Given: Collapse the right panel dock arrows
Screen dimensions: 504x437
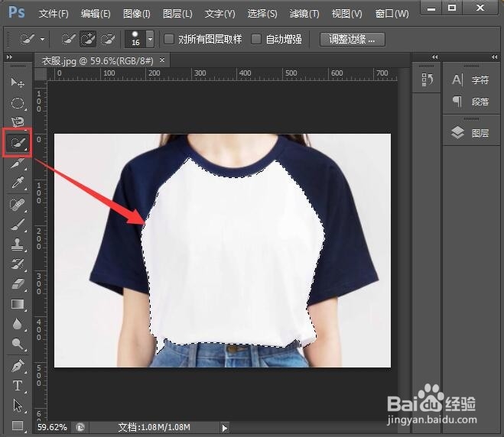Looking at the screenshot, I should [495, 57].
